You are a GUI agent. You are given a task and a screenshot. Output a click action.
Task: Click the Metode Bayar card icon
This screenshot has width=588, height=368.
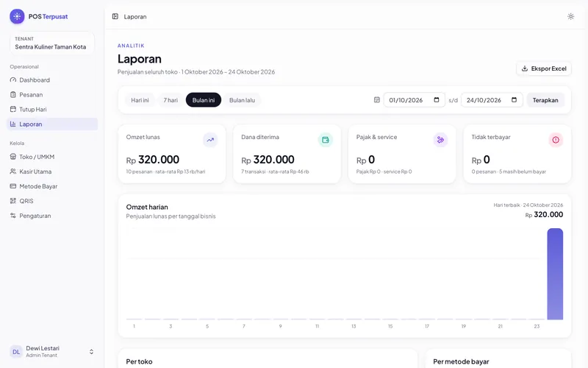pos(13,186)
